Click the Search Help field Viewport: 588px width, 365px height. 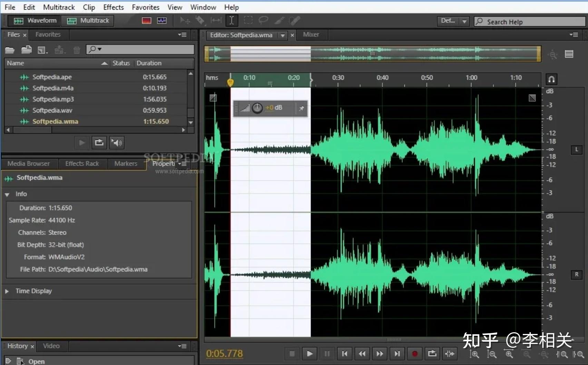click(530, 22)
